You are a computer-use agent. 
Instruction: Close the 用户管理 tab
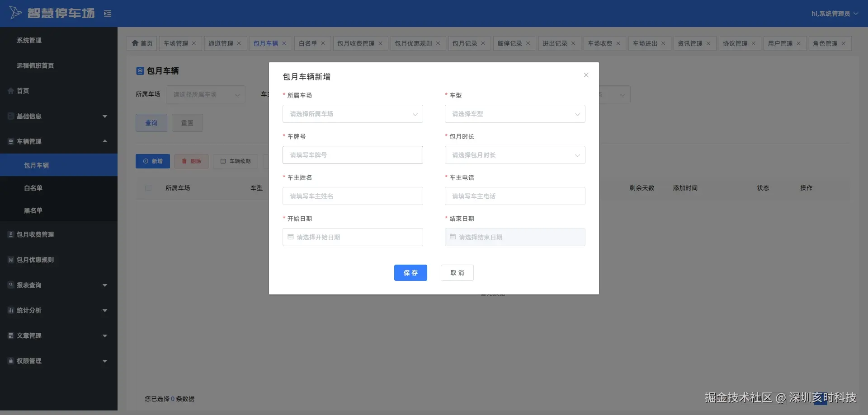click(798, 43)
